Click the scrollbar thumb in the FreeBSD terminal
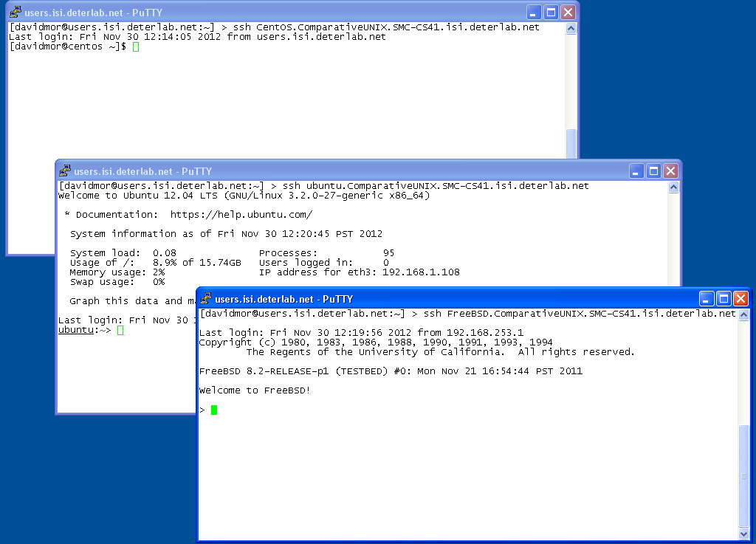The height and width of the screenshot is (544, 756). (743, 475)
